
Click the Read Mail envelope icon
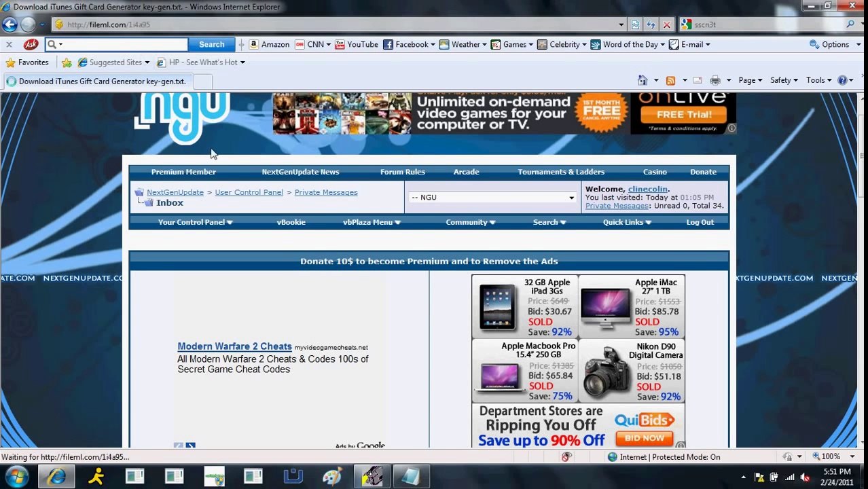coord(697,80)
